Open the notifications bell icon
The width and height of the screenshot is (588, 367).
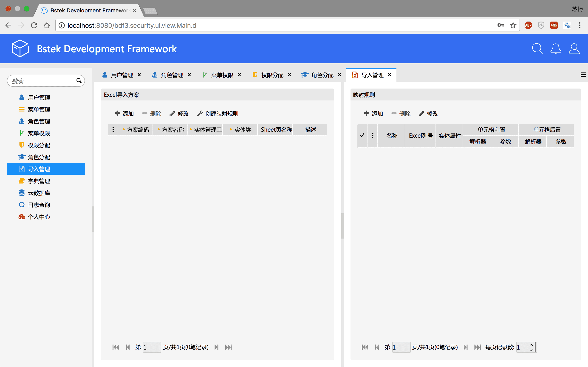pyautogui.click(x=556, y=49)
